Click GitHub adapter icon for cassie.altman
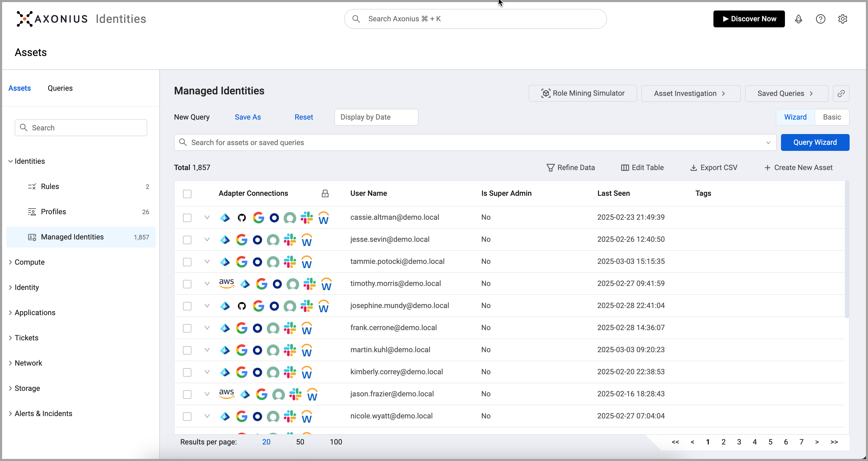Viewport: 868px width, 461px height. [242, 218]
